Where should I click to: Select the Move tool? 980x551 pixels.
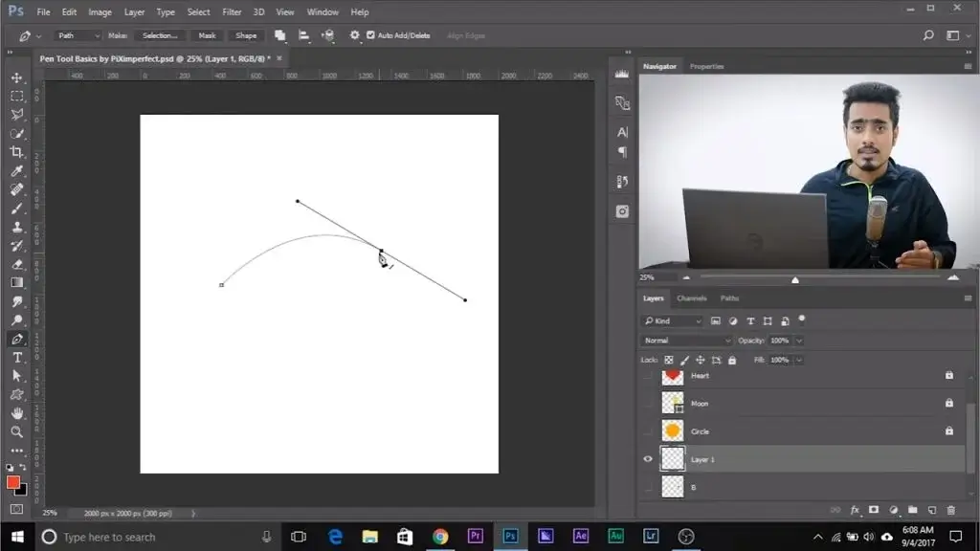[x=16, y=77]
